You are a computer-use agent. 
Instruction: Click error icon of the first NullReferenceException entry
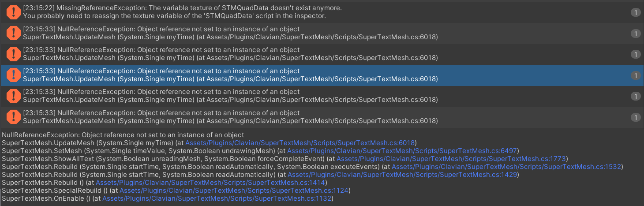click(13, 33)
